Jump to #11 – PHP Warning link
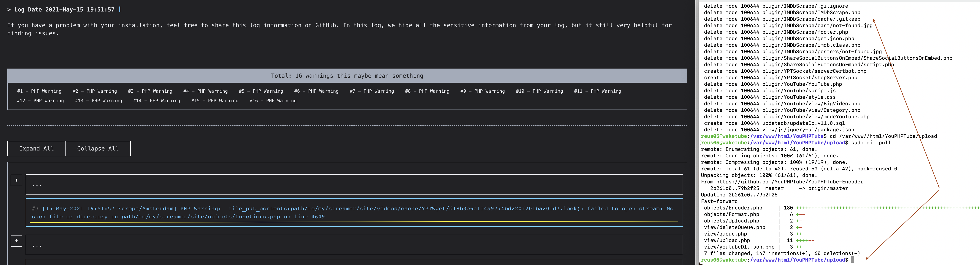The width and height of the screenshot is (980, 265). tap(597, 91)
